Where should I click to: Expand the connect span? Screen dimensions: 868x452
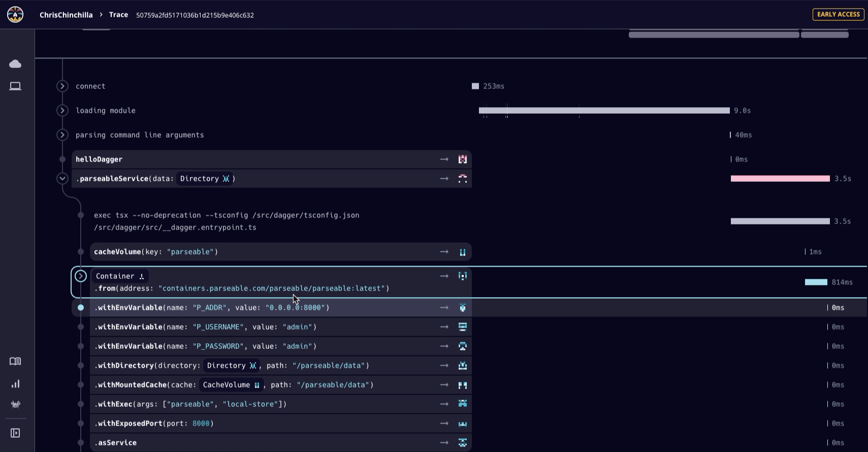(62, 86)
